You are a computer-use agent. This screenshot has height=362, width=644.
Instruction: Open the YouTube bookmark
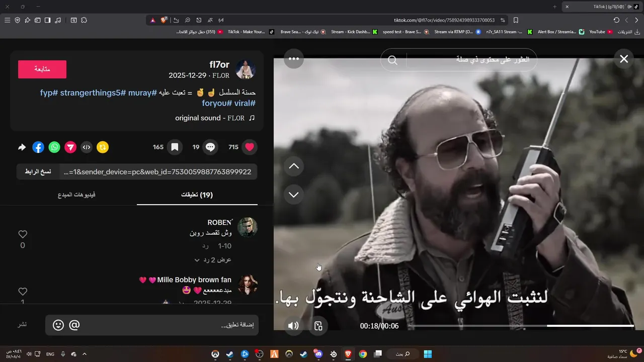coord(601,32)
